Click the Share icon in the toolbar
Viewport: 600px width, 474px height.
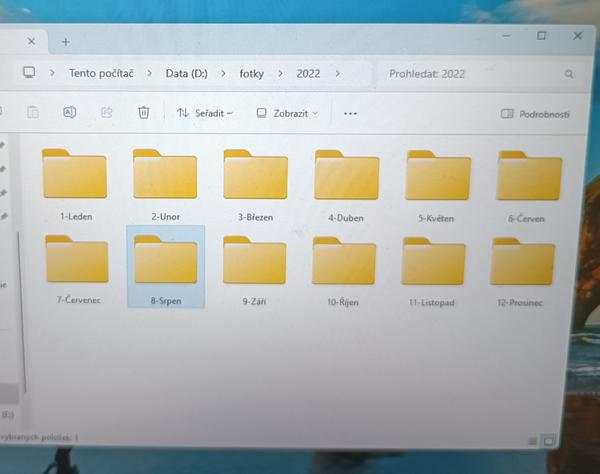pyautogui.click(x=107, y=113)
